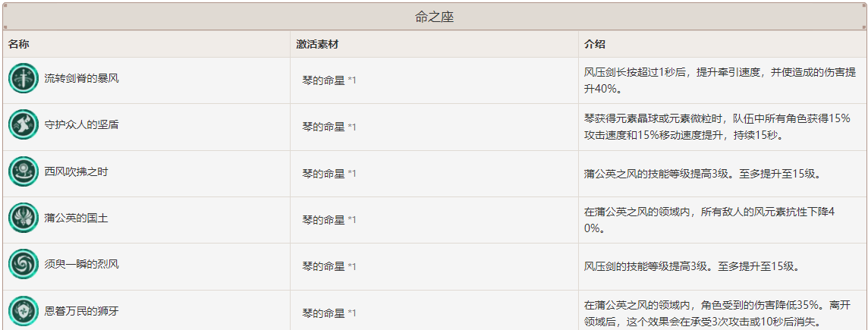Open 琴的命星 link in 蒲公英的国土 row
Viewport: 868px width, 330px height.
324,220
